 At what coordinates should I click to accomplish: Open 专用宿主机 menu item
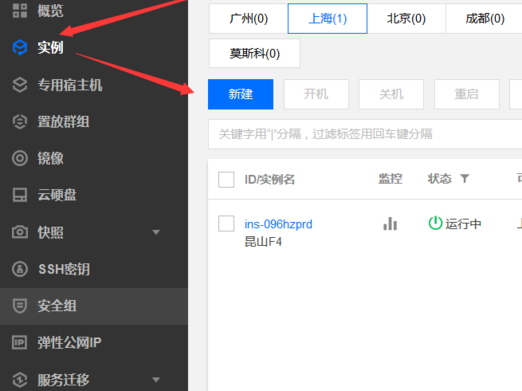(70, 85)
